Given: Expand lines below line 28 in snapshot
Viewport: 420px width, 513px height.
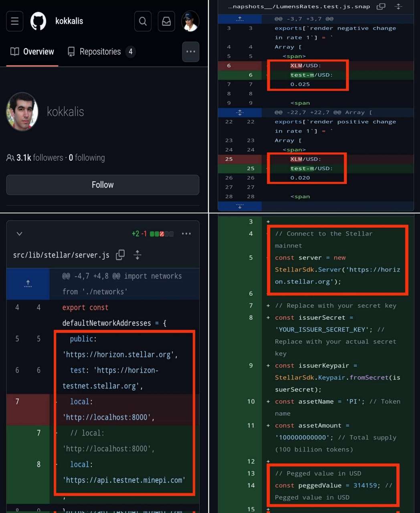Looking at the screenshot, I should [x=240, y=206].
